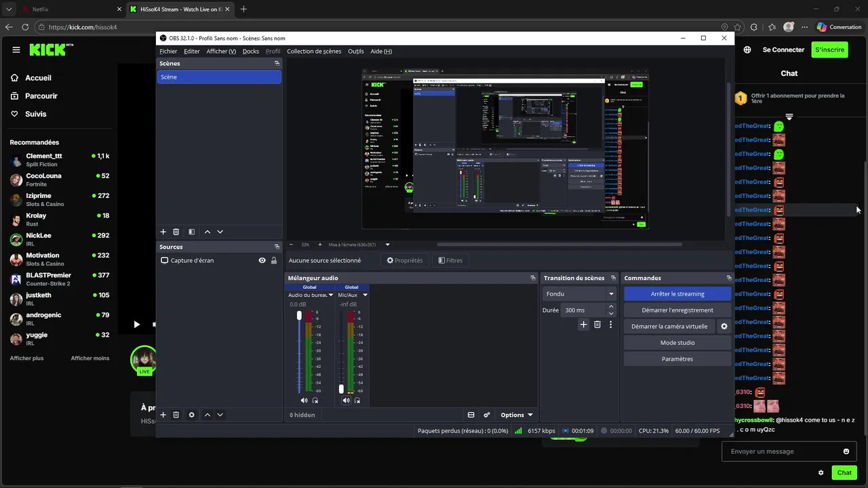Adjust Audio du bureau volume fader
868x488 pixels.
[299, 316]
